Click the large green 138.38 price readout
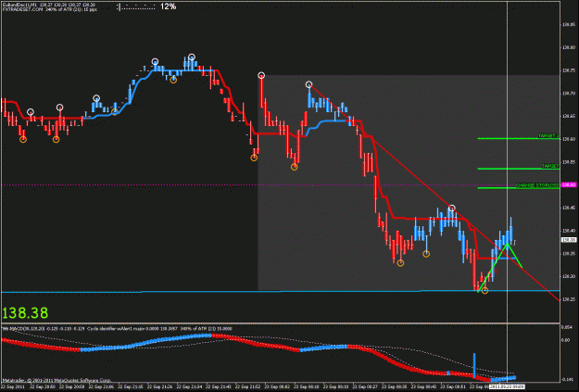 click(25, 313)
